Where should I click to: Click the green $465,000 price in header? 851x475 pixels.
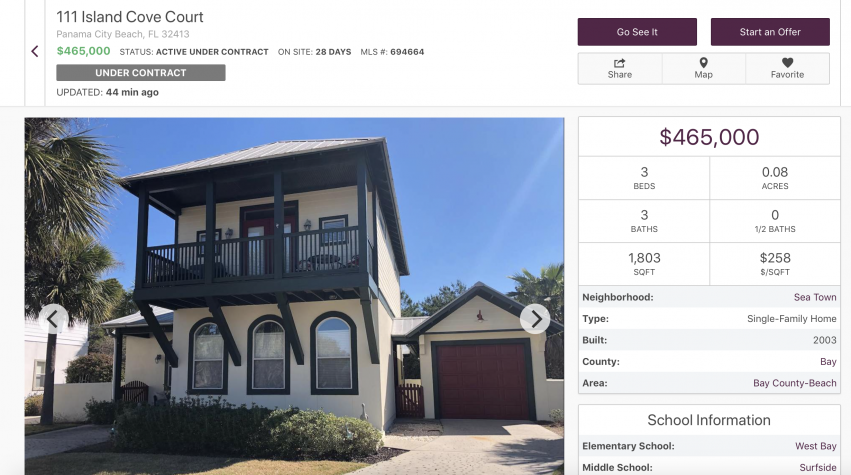(x=83, y=51)
